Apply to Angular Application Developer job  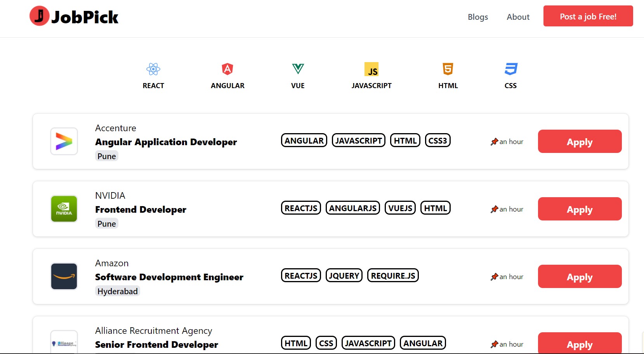pos(580,141)
